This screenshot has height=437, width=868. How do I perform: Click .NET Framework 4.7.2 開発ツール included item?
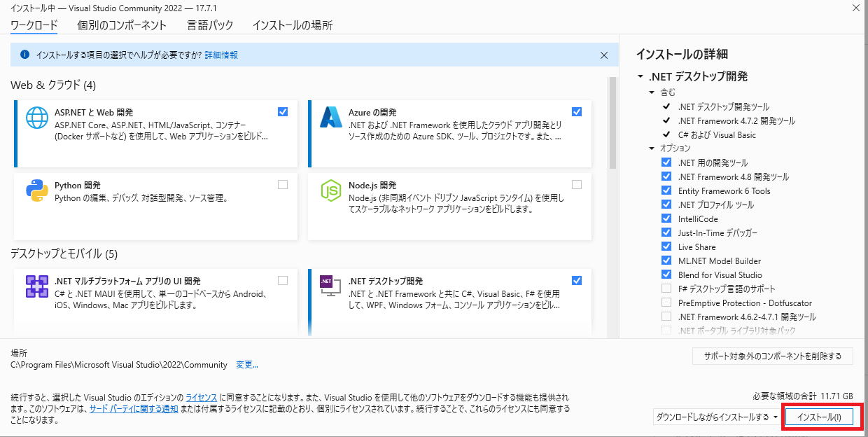(x=736, y=120)
